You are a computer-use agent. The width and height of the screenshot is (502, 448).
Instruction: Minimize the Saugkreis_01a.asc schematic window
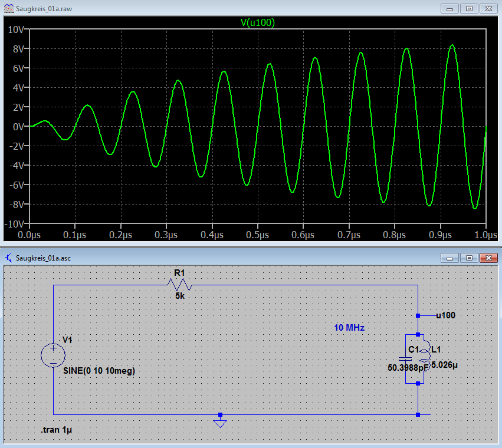point(451,258)
